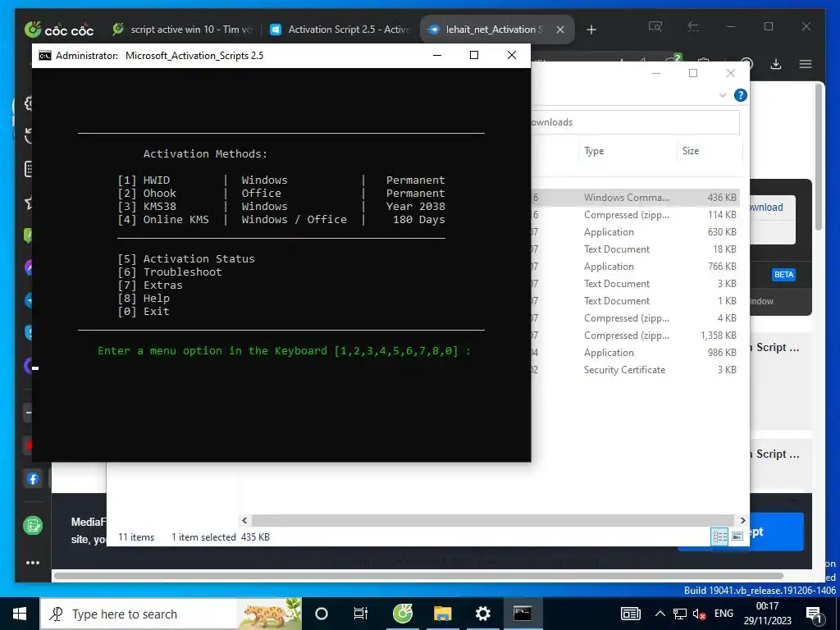Click '[6] Troubleshoot' in command window

pos(169,272)
